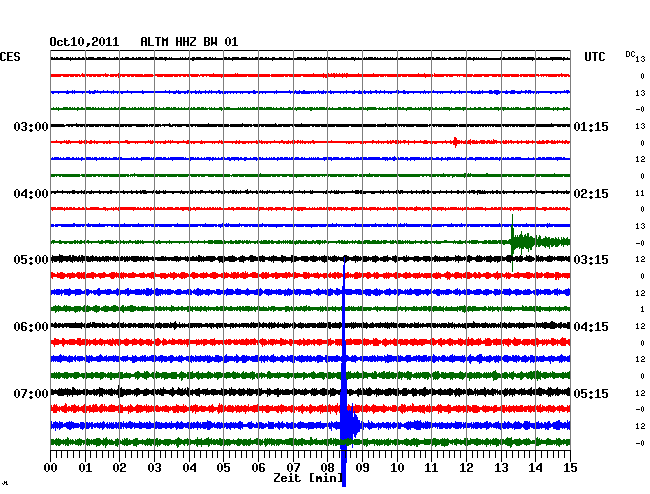Click the 04:15 UTC time label

pyautogui.click(x=591, y=327)
